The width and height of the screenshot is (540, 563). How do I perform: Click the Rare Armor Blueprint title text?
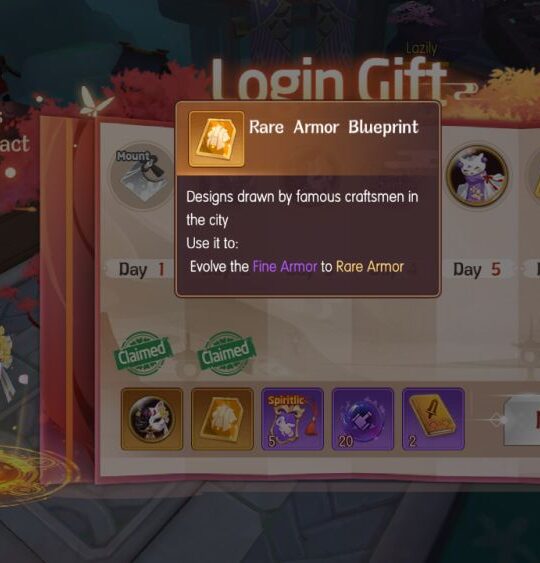point(334,127)
